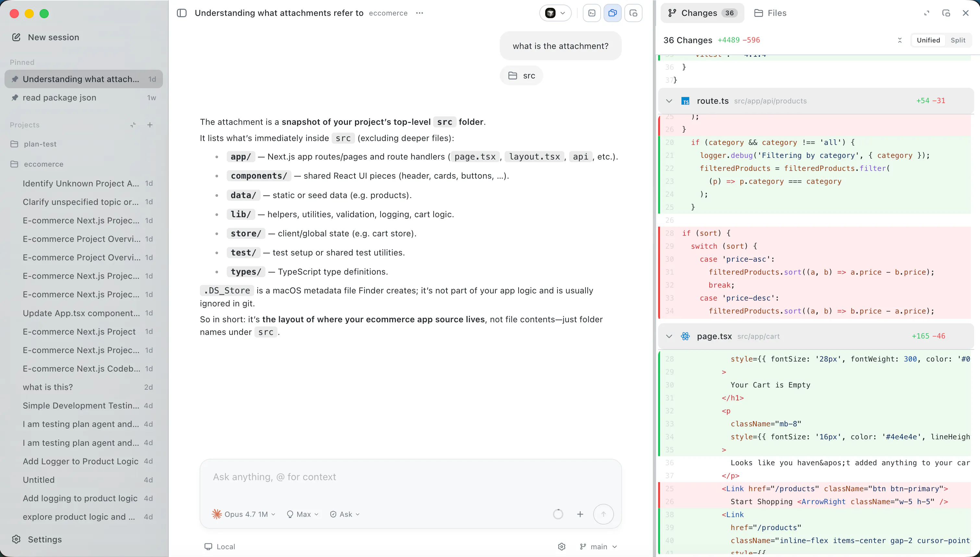Open 'explore product logic and ...' session

click(83, 517)
